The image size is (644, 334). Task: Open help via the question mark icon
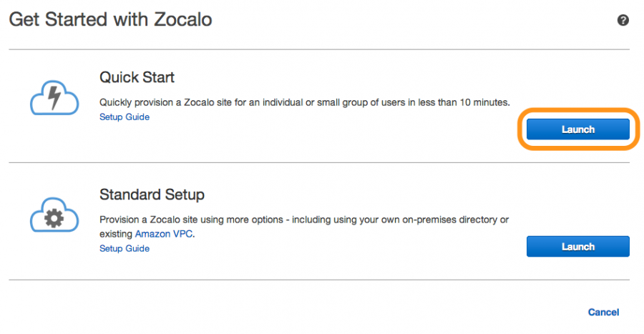(x=623, y=20)
